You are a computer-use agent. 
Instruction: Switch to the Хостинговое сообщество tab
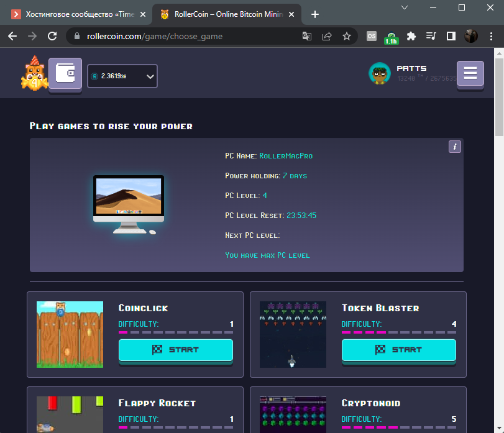(78, 14)
